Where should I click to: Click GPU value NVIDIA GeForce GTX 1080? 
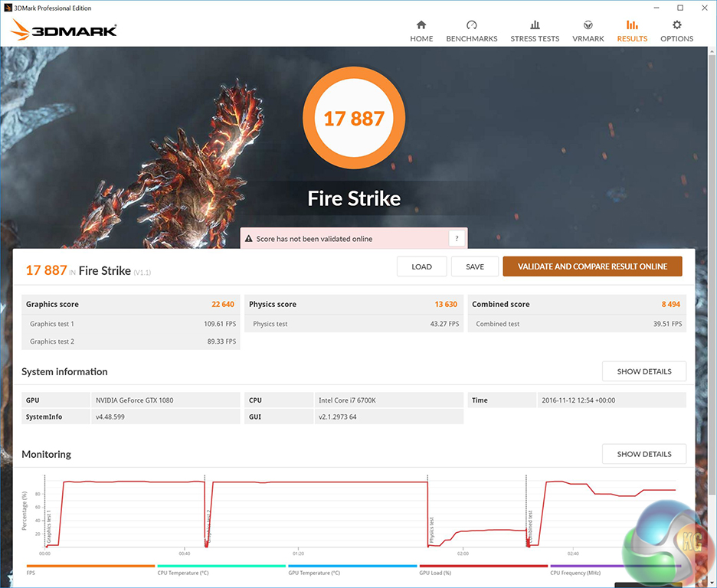(x=135, y=400)
